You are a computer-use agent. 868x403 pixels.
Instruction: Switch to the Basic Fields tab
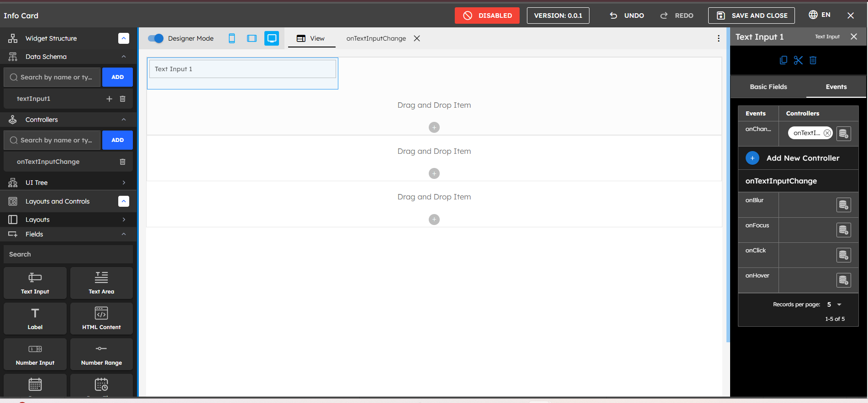tap(768, 87)
